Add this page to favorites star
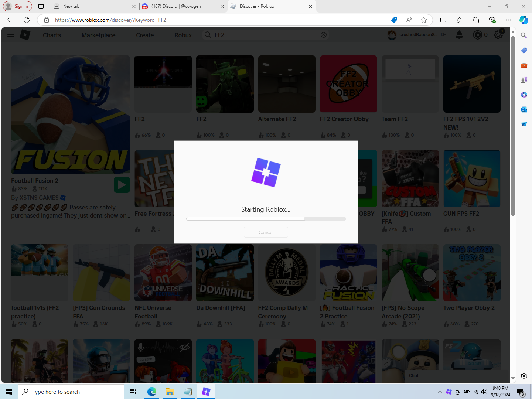The height and width of the screenshot is (399, 532). point(424,20)
